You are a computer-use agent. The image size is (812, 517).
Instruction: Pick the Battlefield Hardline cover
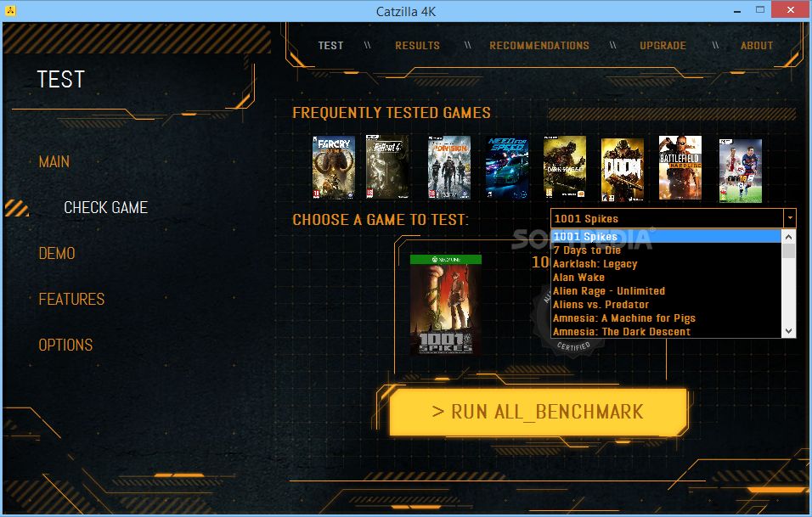coord(680,168)
